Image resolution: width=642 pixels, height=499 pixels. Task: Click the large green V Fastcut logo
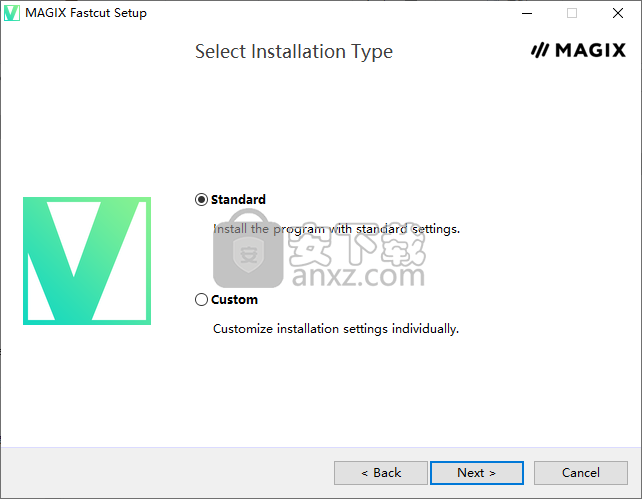pos(87,261)
